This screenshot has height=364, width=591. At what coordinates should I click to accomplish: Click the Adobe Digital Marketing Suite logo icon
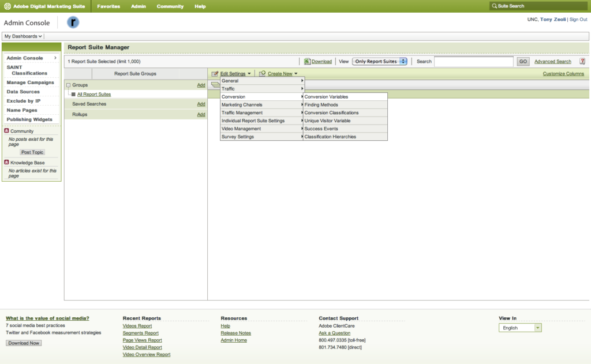pyautogui.click(x=7, y=6)
